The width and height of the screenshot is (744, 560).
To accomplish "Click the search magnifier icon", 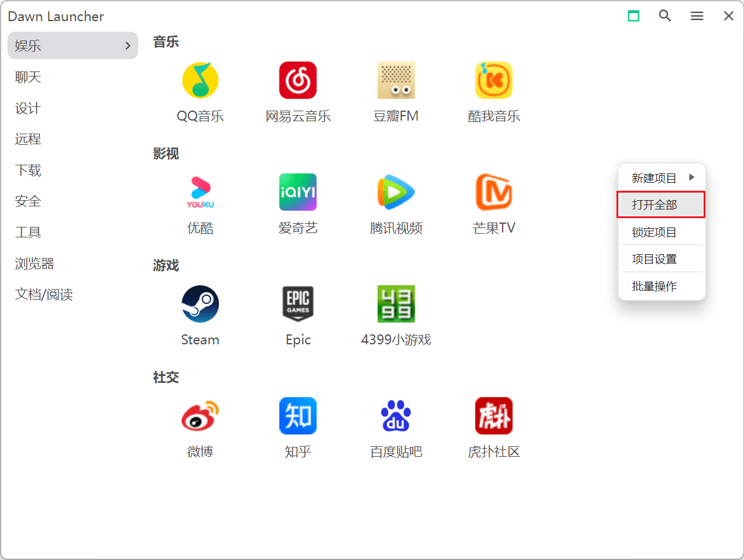I will click(665, 16).
